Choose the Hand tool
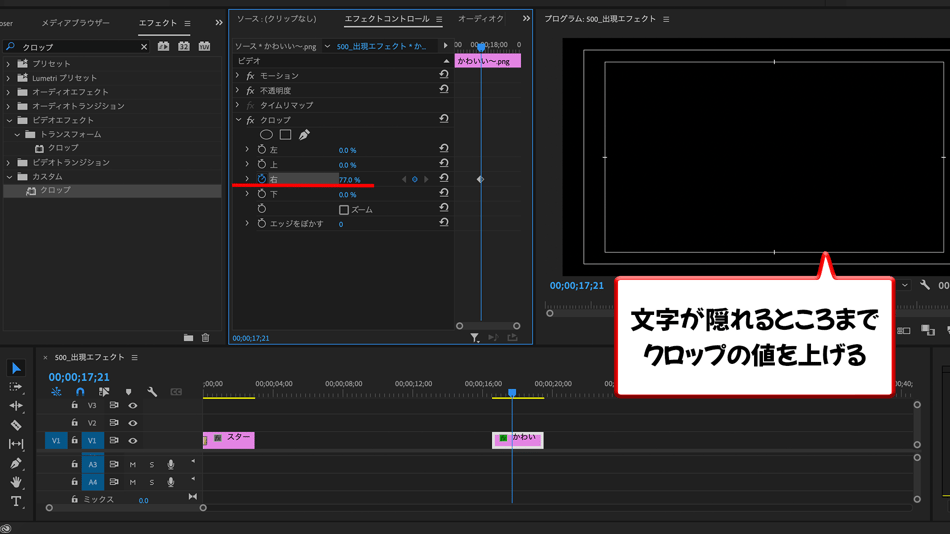This screenshot has height=534, width=950. [x=16, y=482]
